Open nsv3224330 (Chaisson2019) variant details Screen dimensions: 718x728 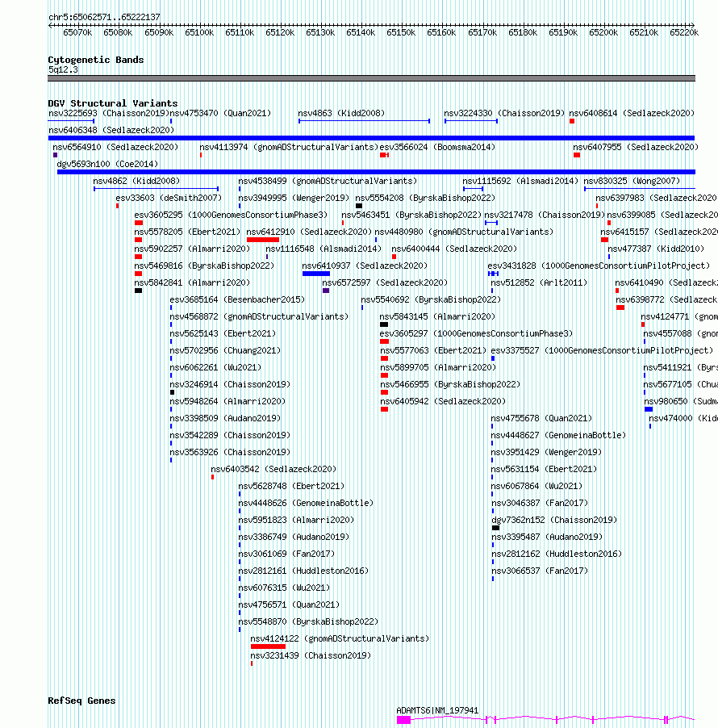pyautogui.click(x=504, y=113)
